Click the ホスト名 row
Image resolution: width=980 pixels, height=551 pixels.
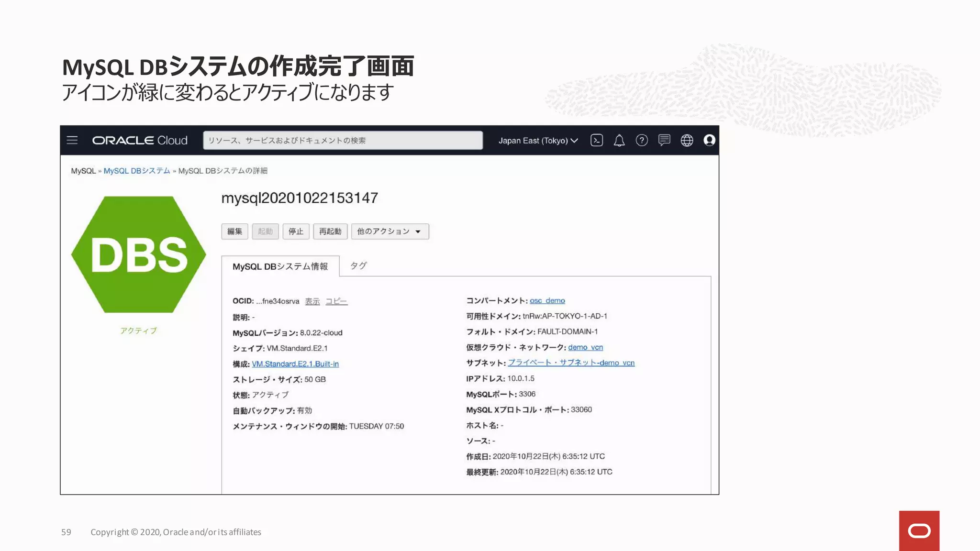[485, 425]
